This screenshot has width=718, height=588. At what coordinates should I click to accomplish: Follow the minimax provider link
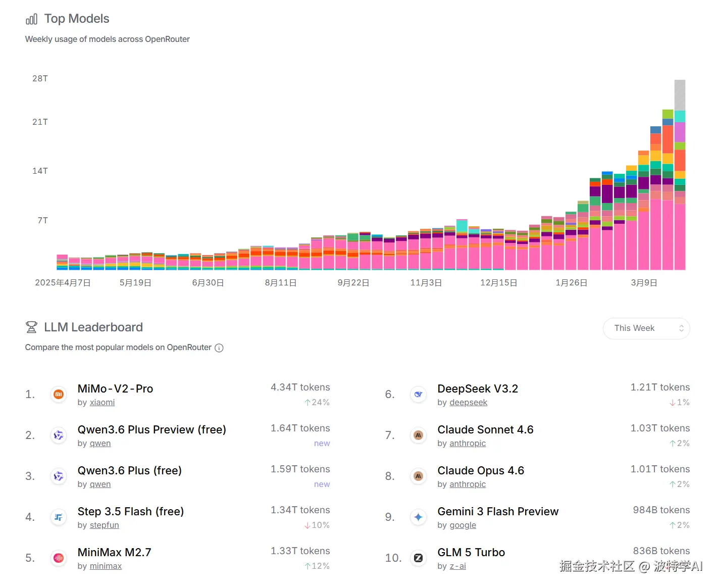106,566
